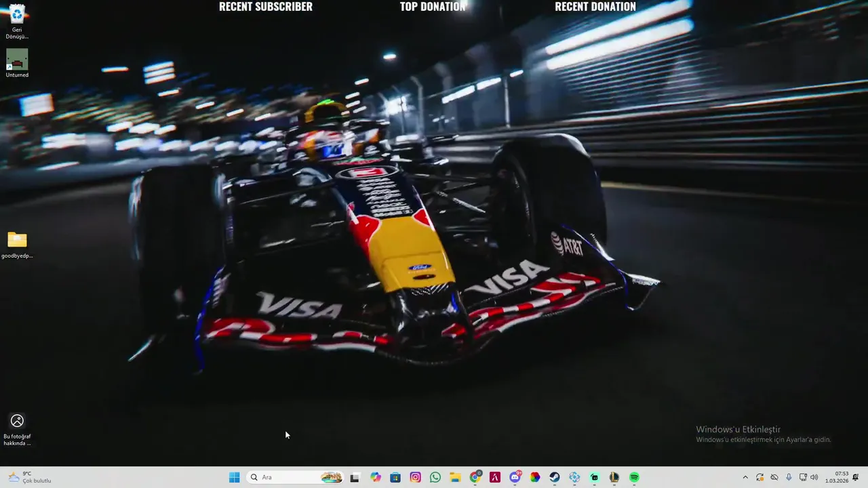The height and width of the screenshot is (488, 868).
Task: Click the microphone tray icon
Action: click(789, 477)
